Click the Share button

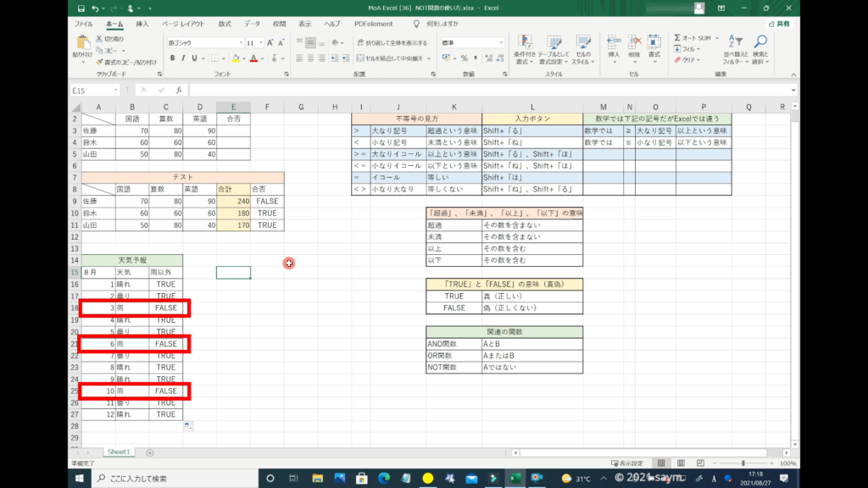click(x=778, y=25)
